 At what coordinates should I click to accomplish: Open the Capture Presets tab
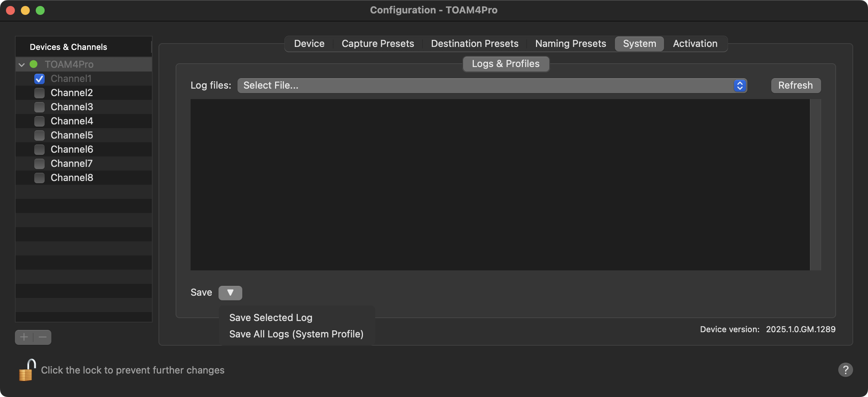coord(378,44)
